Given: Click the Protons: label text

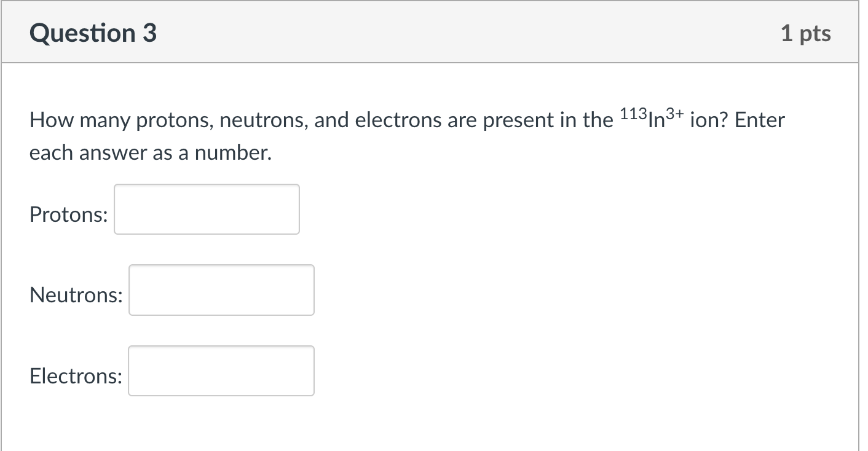Looking at the screenshot, I should pos(68,214).
